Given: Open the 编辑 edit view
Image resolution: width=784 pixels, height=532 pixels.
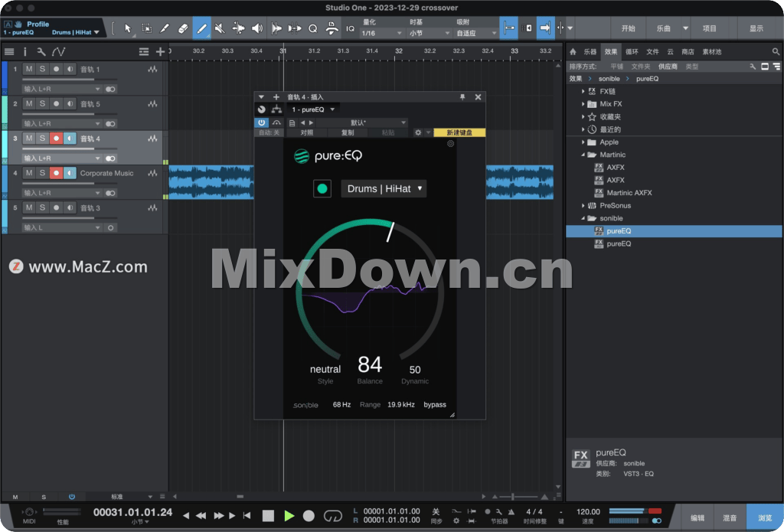Looking at the screenshot, I should [697, 517].
